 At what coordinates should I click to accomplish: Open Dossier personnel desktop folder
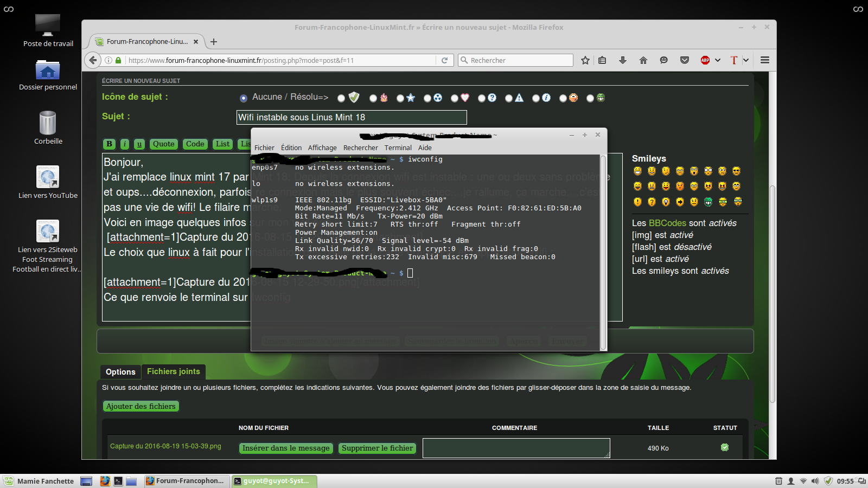tap(48, 75)
